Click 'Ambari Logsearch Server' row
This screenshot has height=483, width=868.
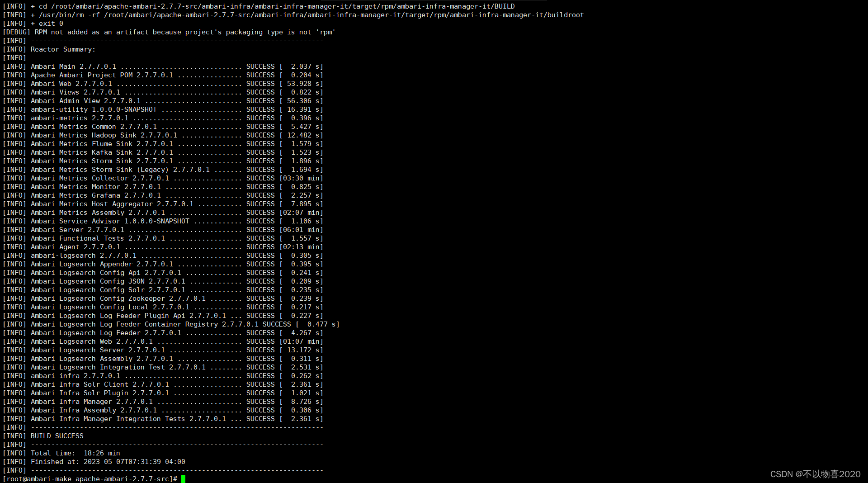(x=163, y=350)
